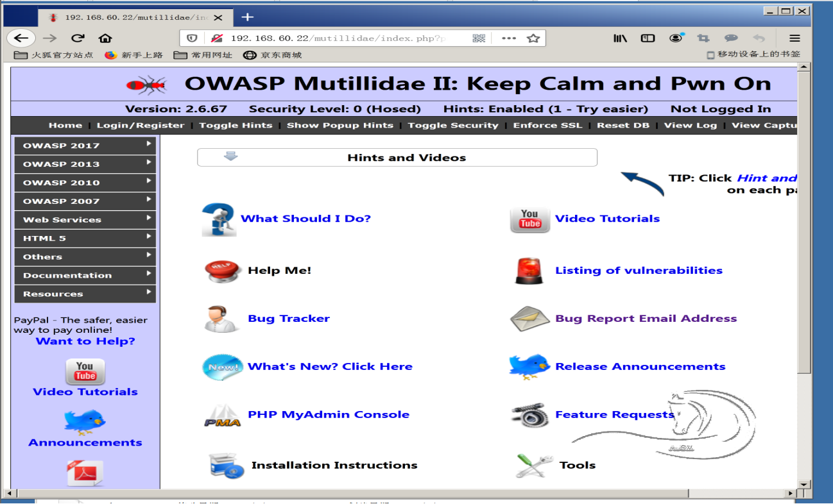Screen dimensions: 833x504
Task: Open the 火狐官方站点 bookmarks folder
Action: click(54, 55)
